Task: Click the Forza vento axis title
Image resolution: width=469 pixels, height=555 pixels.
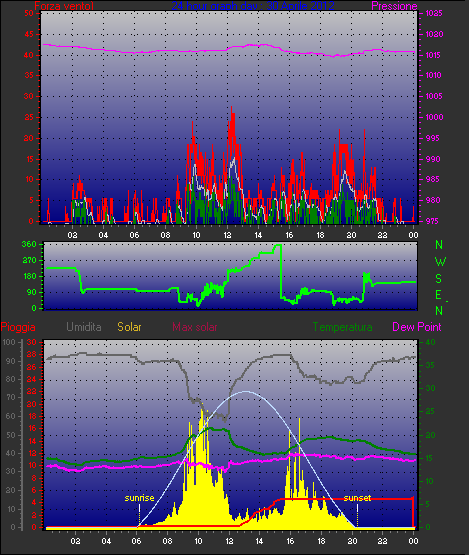Action: click(x=64, y=6)
